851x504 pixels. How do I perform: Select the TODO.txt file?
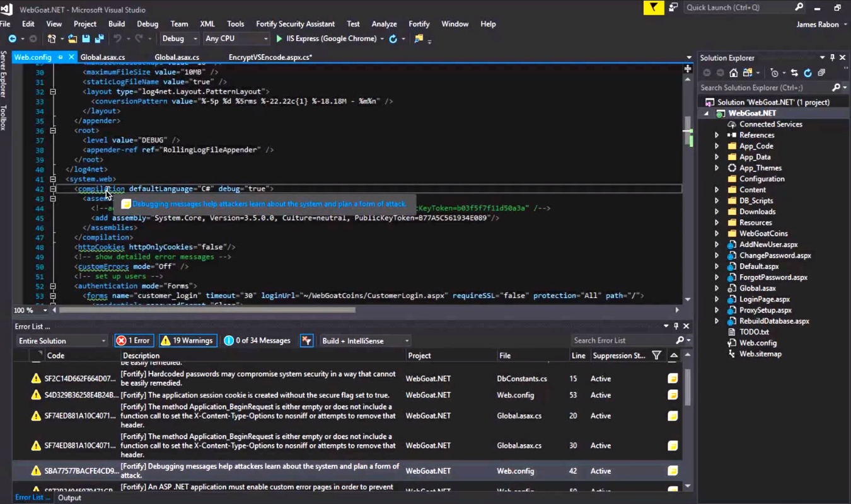[754, 332]
